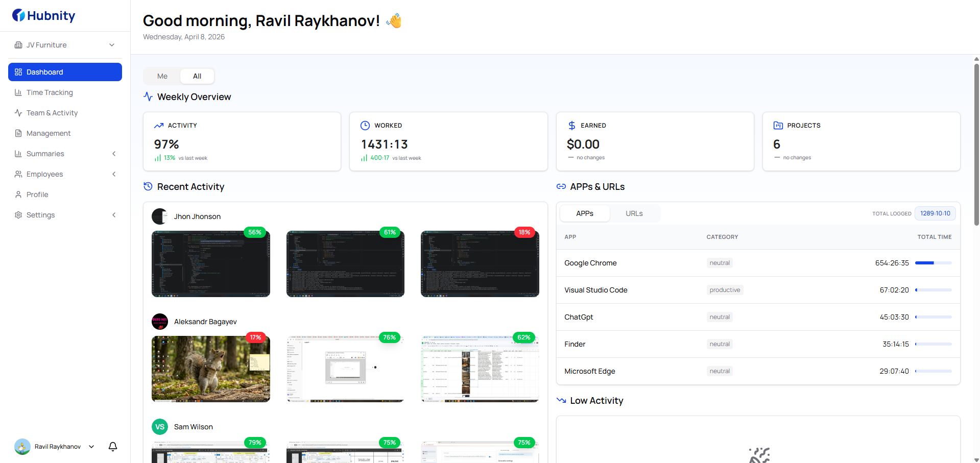Click the Earned dollar sign icon

click(572, 126)
